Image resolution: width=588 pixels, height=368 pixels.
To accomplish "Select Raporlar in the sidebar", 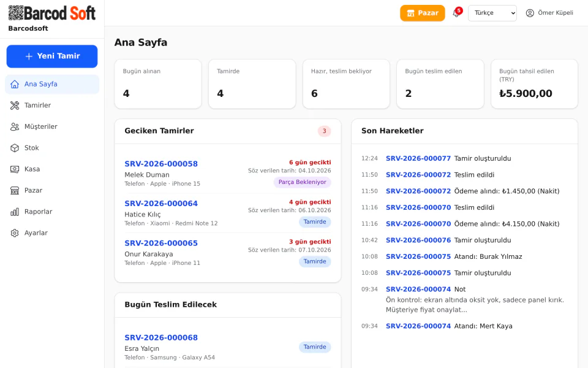I will click(x=52, y=212).
